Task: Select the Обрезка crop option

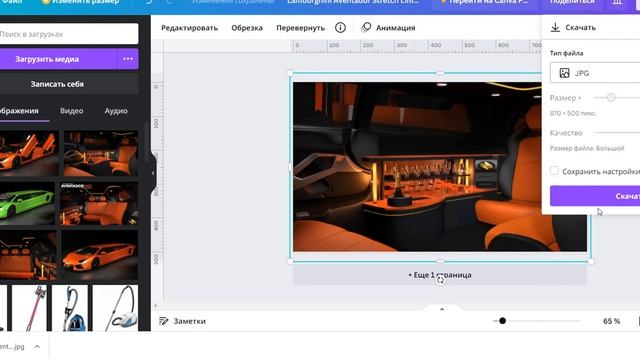Action: pyautogui.click(x=247, y=28)
